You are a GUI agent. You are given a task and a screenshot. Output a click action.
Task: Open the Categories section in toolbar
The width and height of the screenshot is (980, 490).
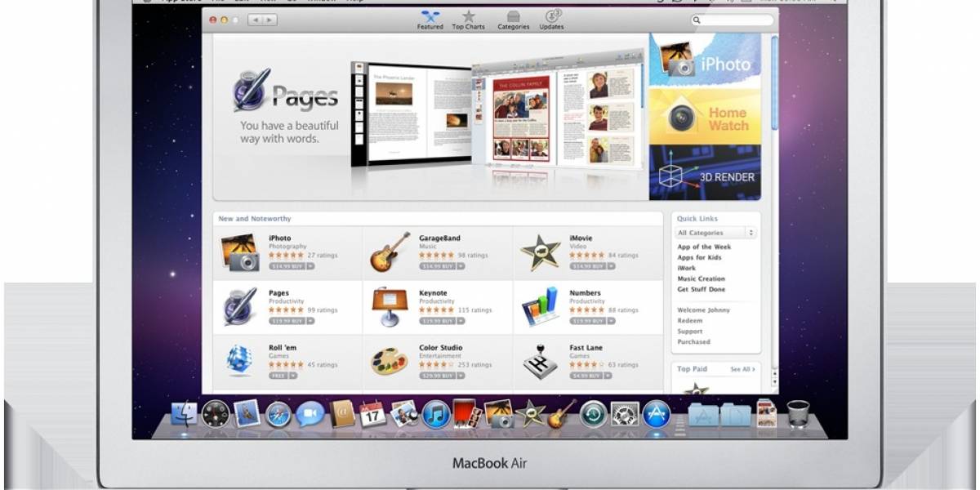tap(514, 20)
